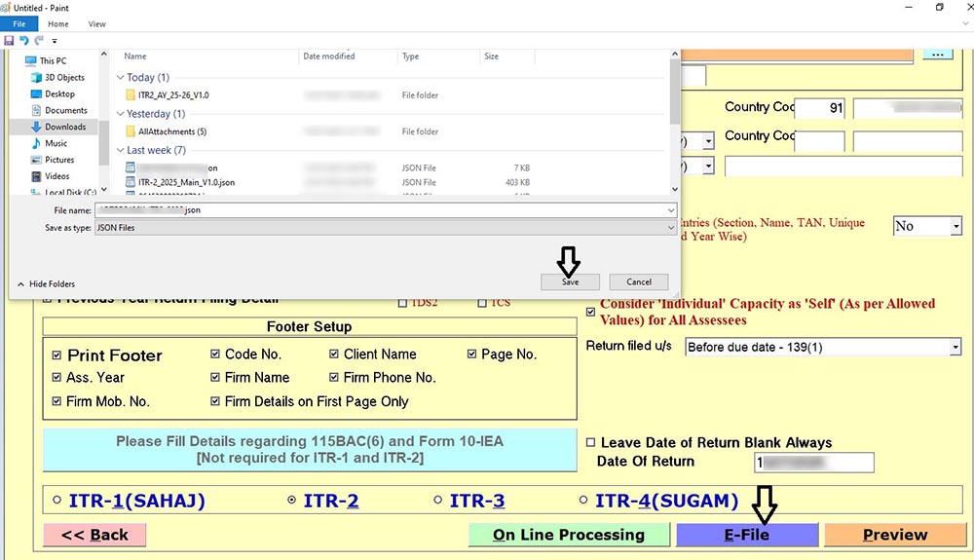974x560 pixels.
Task: Expand the Save as type dropdown
Action: pyautogui.click(x=670, y=228)
